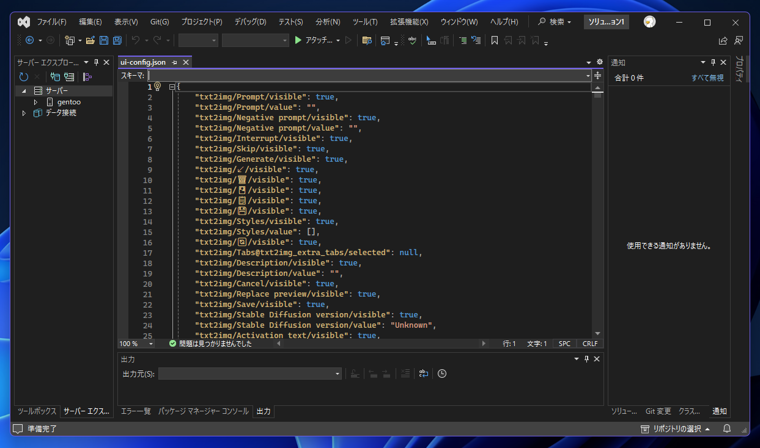Open the デバッグ(D) menu

coord(250,22)
